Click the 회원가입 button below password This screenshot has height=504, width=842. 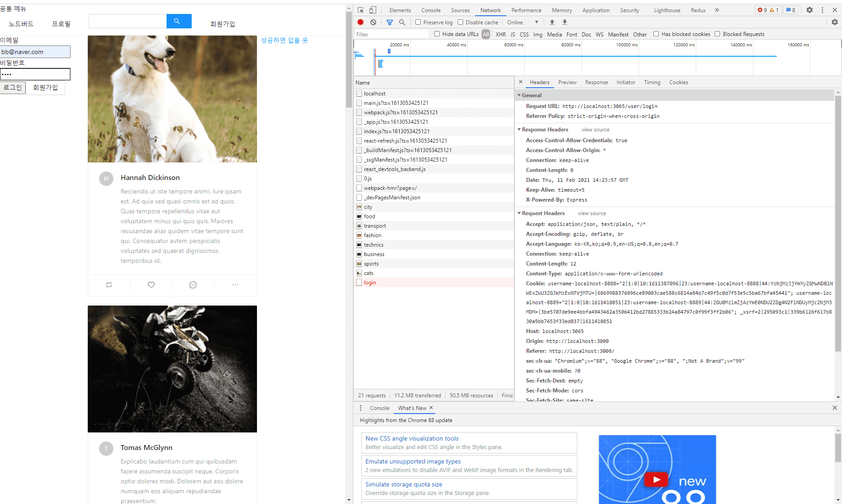(45, 88)
